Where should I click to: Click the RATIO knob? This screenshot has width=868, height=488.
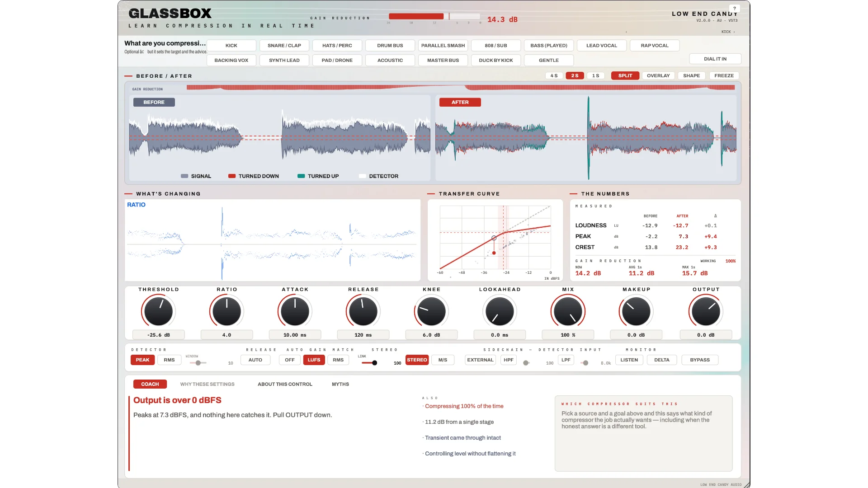click(x=227, y=311)
